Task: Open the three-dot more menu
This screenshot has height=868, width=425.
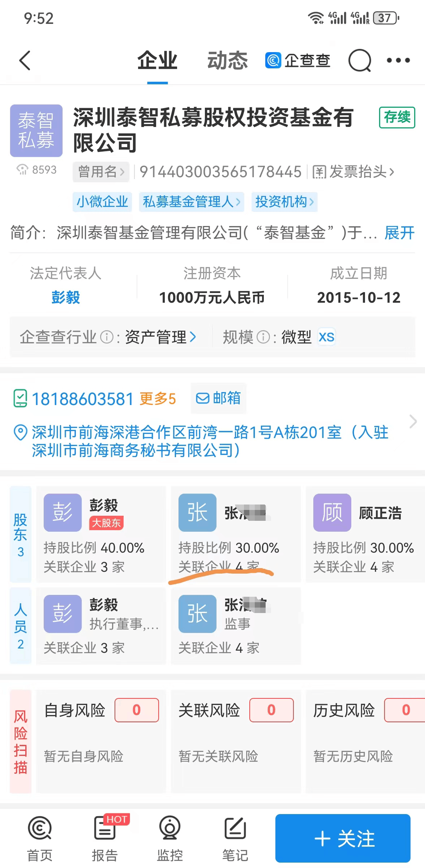Action: (x=398, y=60)
